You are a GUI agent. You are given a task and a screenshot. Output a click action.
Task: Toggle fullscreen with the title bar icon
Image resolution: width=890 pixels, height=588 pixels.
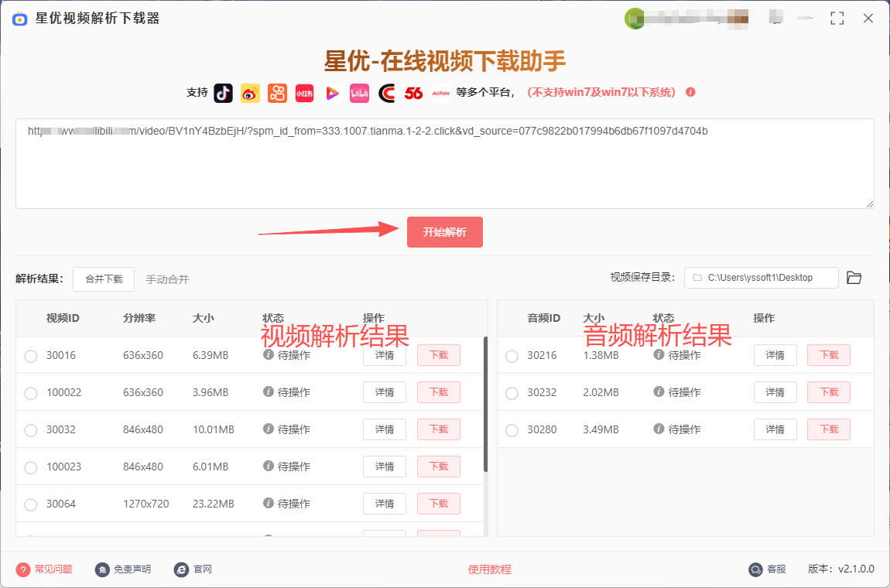point(837,18)
